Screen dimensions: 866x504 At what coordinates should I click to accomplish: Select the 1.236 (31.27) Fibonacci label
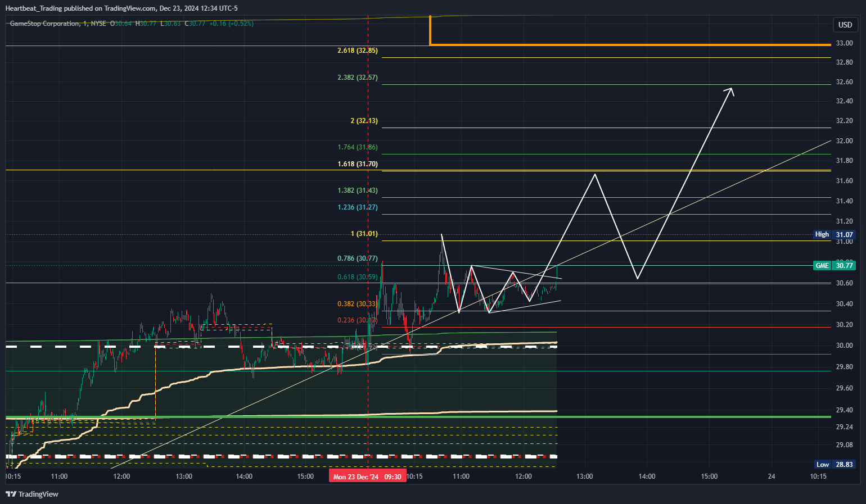point(358,207)
